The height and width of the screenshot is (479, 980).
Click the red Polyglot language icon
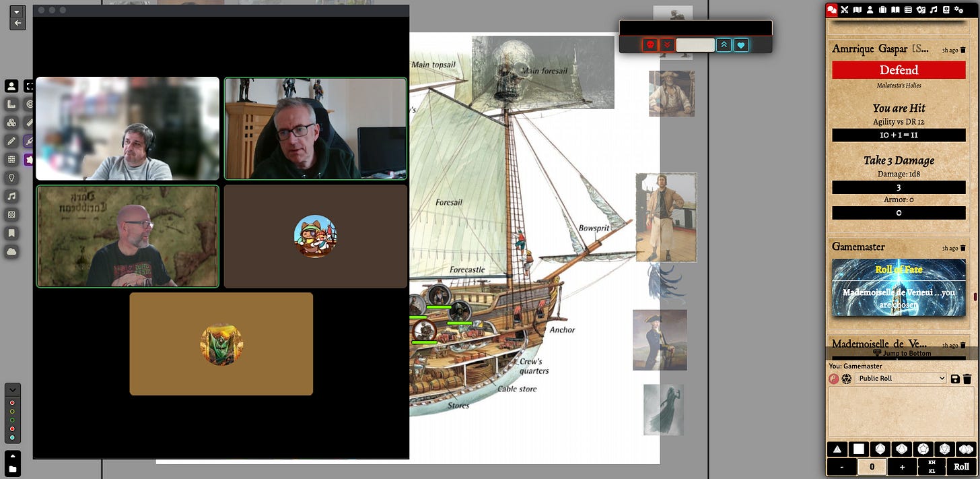coord(834,379)
